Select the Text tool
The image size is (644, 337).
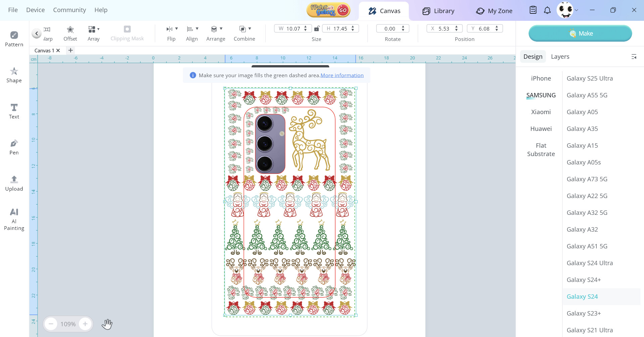point(14,111)
